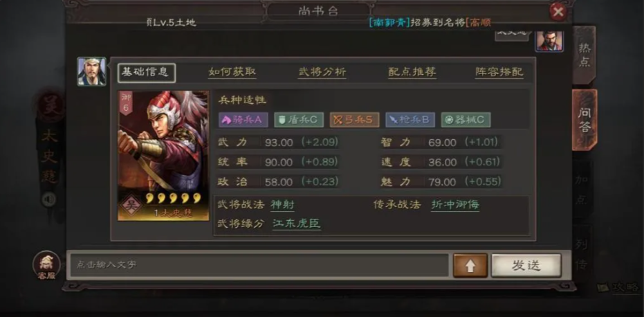Open the 神射 skill link
The height and width of the screenshot is (317, 644).
pyautogui.click(x=282, y=205)
